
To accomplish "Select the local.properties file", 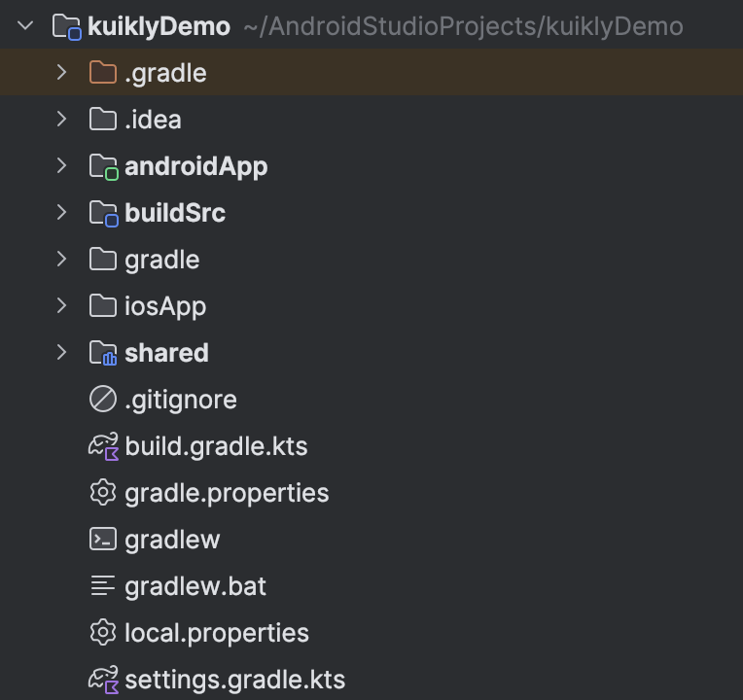I will click(x=371, y=633).
